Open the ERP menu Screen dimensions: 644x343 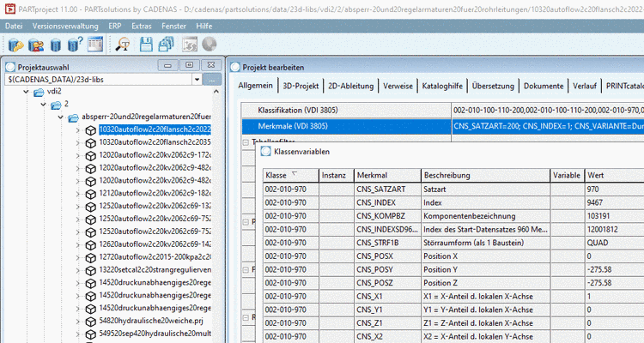tap(114, 26)
